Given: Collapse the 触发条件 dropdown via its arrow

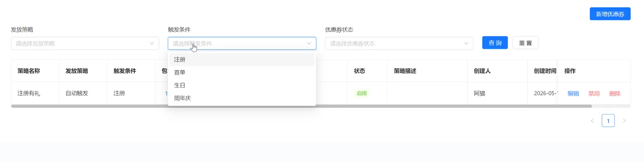Looking at the screenshot, I should (x=309, y=44).
